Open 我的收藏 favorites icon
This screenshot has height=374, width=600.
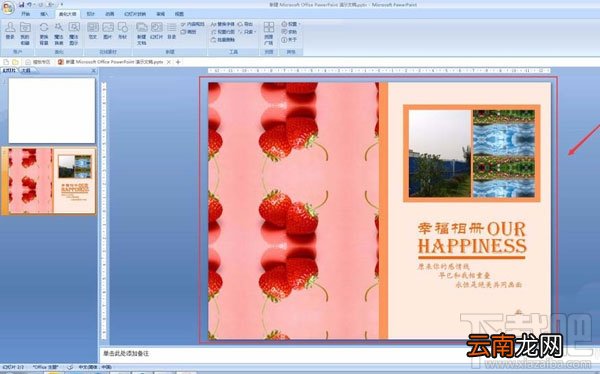tap(25, 33)
